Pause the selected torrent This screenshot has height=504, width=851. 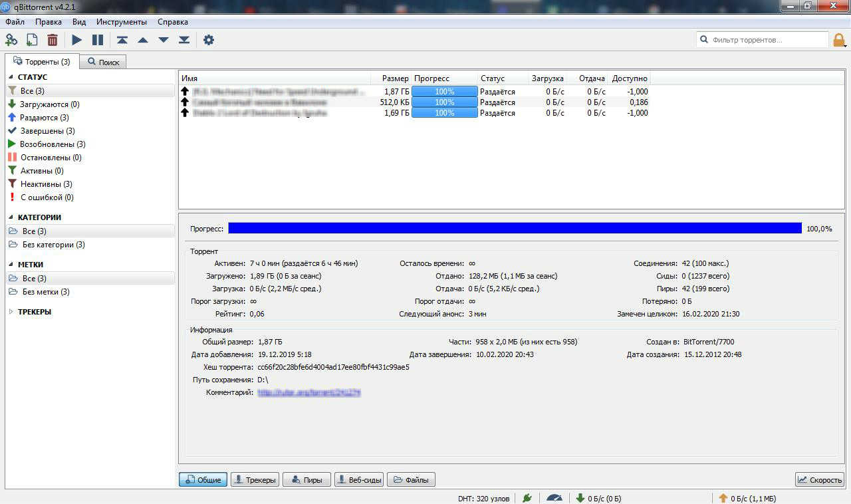pyautogui.click(x=96, y=40)
